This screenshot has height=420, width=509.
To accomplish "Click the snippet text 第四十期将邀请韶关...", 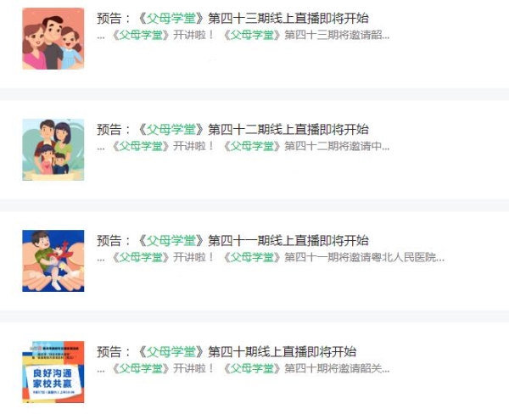I will [x=337, y=368].
